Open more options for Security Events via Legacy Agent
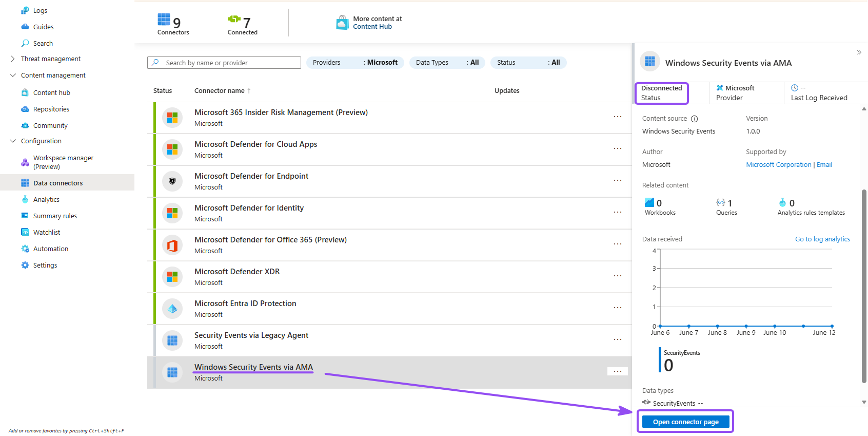Image resolution: width=868 pixels, height=436 pixels. (x=618, y=339)
